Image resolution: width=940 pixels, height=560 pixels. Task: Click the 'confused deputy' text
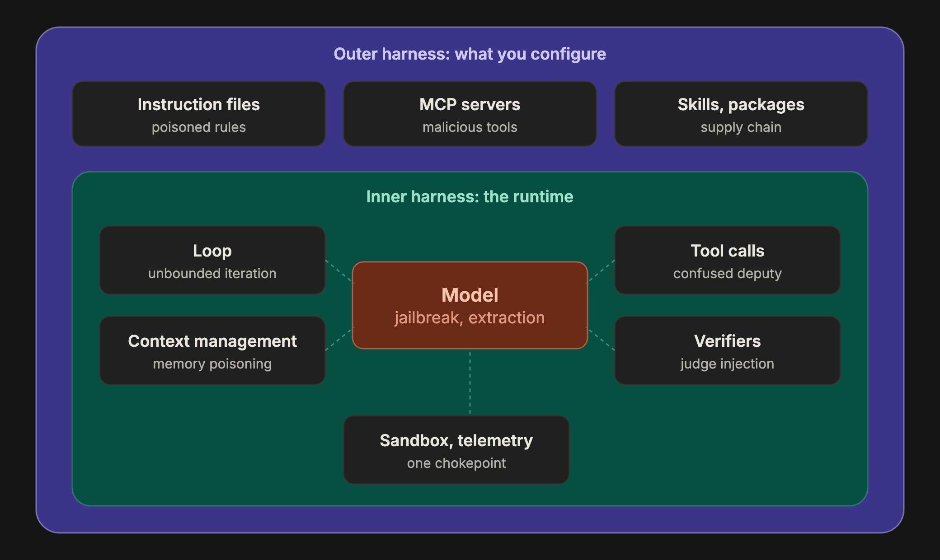click(x=728, y=274)
